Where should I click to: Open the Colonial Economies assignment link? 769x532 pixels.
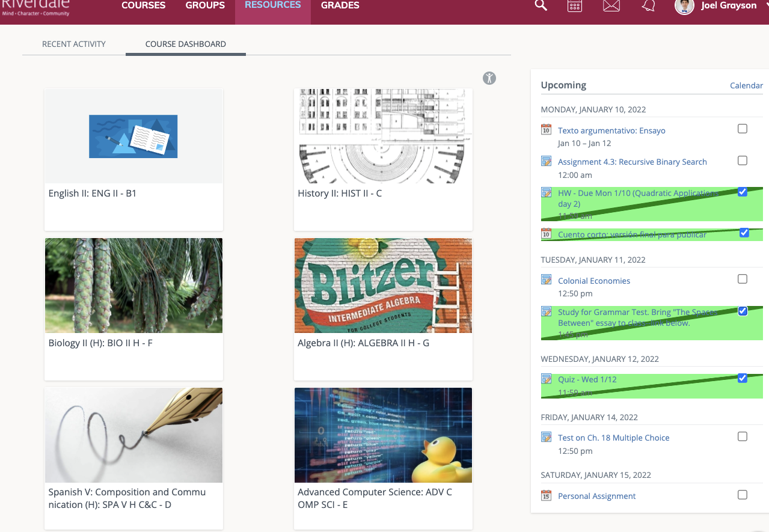pyautogui.click(x=594, y=281)
